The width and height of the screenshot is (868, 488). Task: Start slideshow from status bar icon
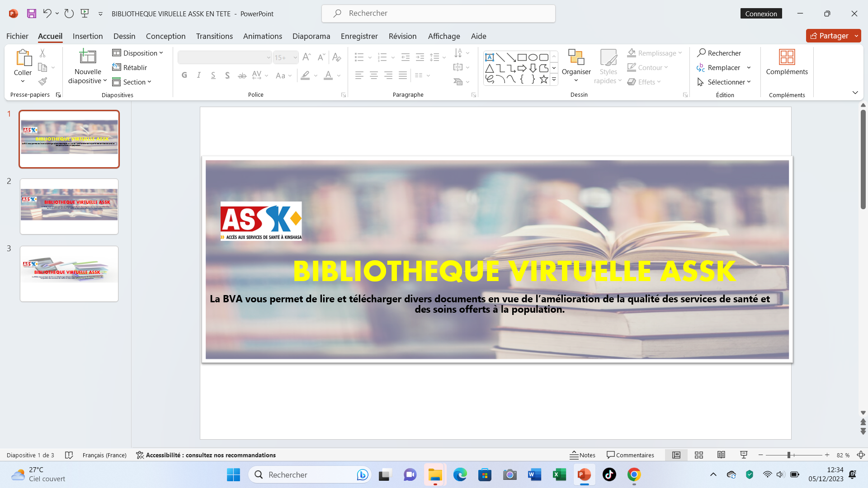click(744, 455)
